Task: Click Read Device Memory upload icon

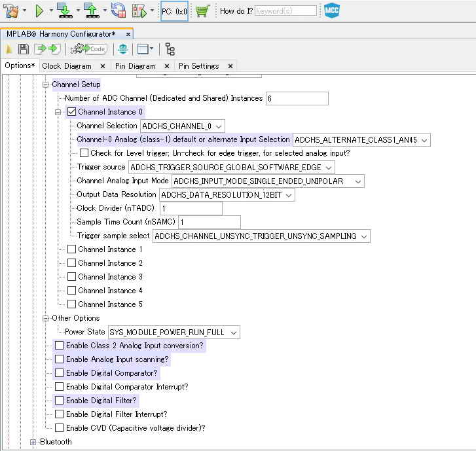Action: [92, 11]
